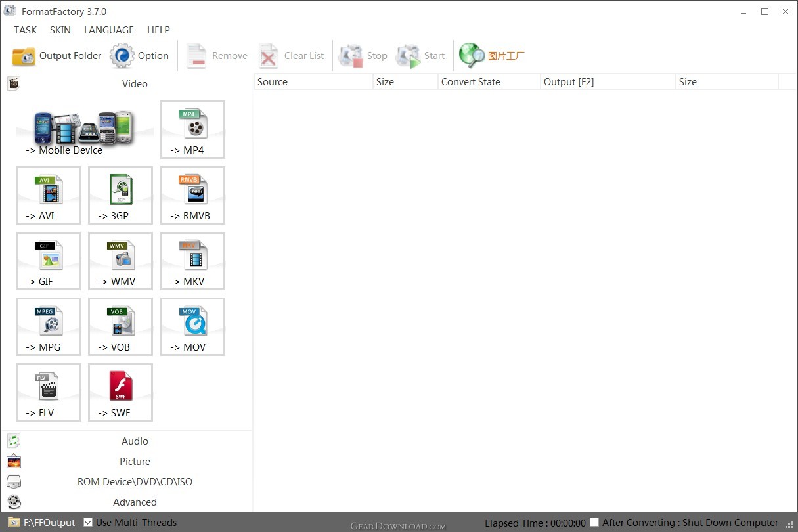Expand the Audio category section

[127, 441]
